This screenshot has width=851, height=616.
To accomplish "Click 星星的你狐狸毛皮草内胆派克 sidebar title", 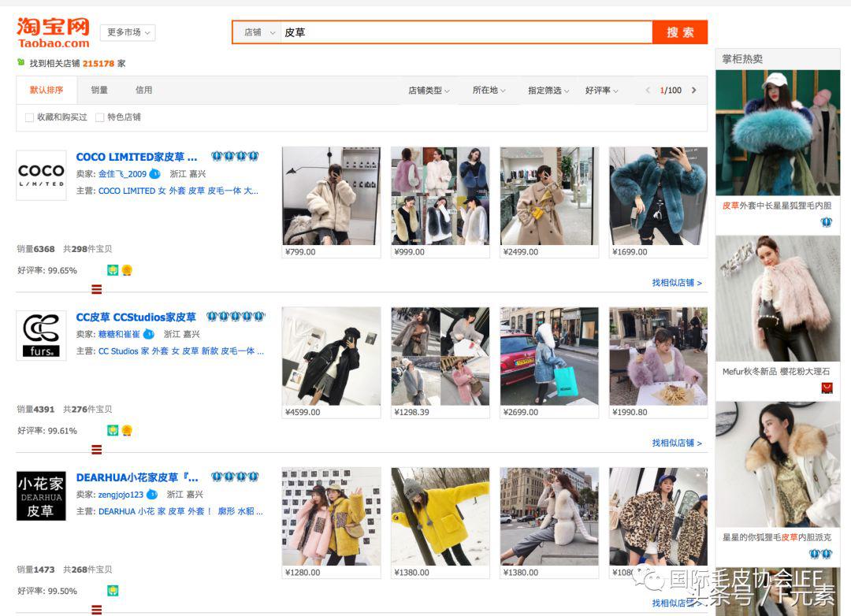I will pos(777,537).
